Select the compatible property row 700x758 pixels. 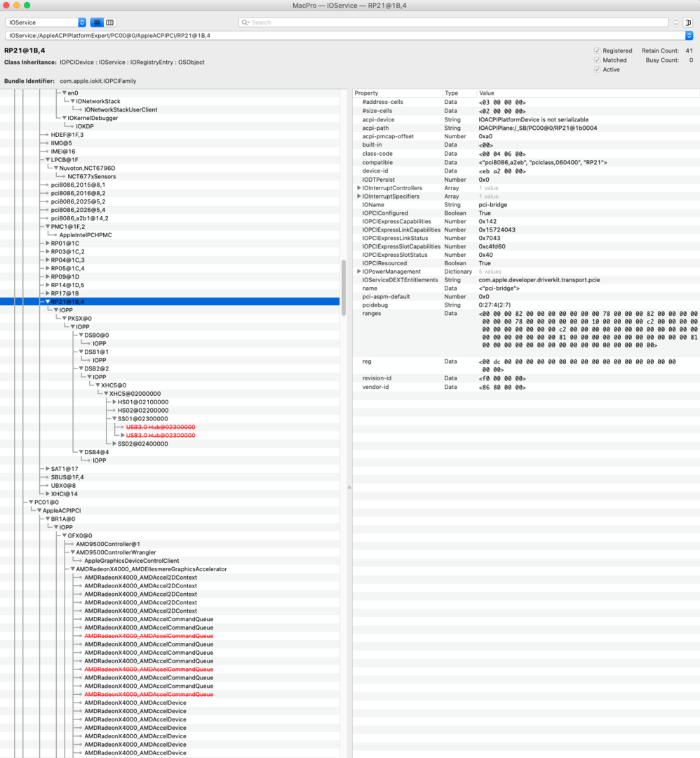[x=526, y=162]
